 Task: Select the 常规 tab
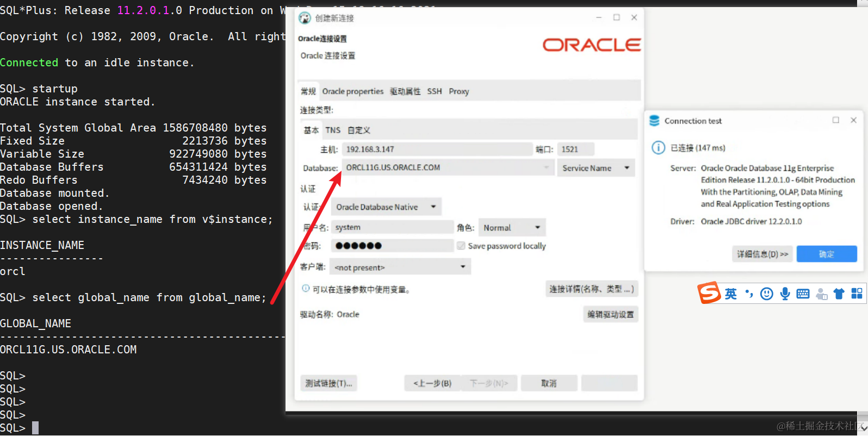click(308, 91)
